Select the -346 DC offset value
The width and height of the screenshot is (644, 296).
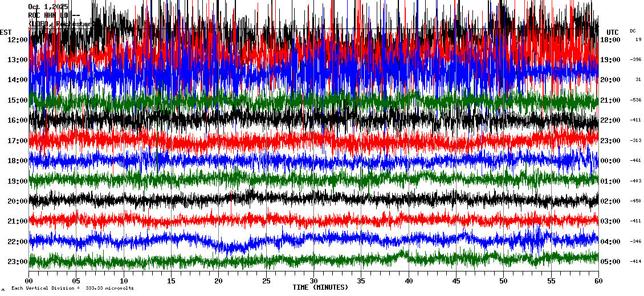coord(635,242)
